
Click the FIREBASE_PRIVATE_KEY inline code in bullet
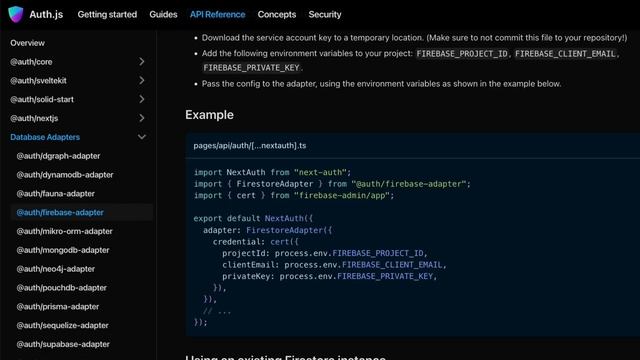pos(251,68)
